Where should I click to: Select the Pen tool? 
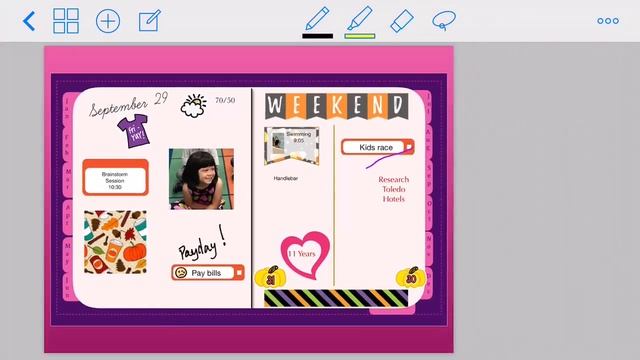[x=318, y=18]
